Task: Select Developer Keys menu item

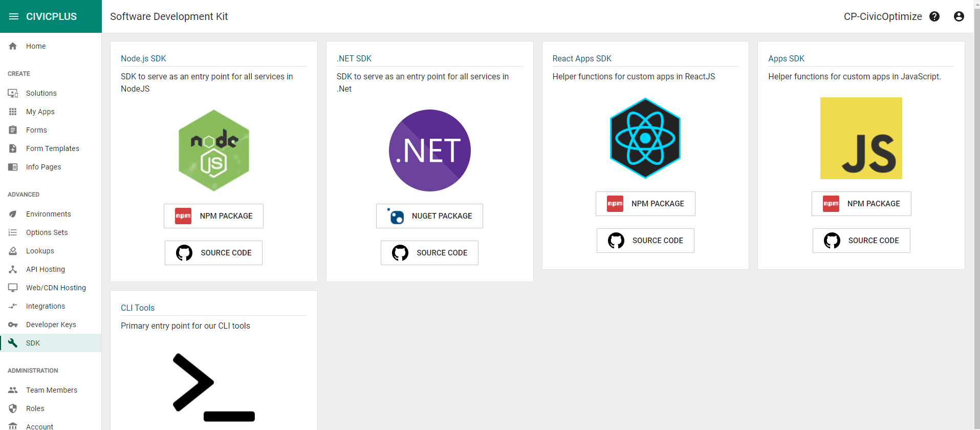Action: click(51, 325)
